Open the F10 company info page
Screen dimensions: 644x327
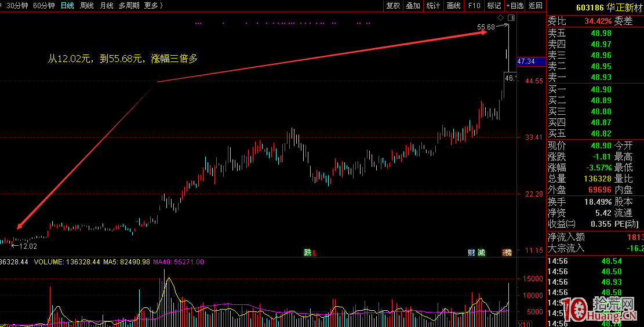pos(474,5)
